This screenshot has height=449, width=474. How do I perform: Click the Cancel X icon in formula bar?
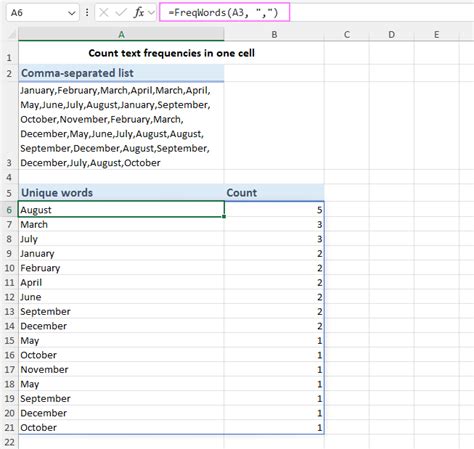pos(104,13)
